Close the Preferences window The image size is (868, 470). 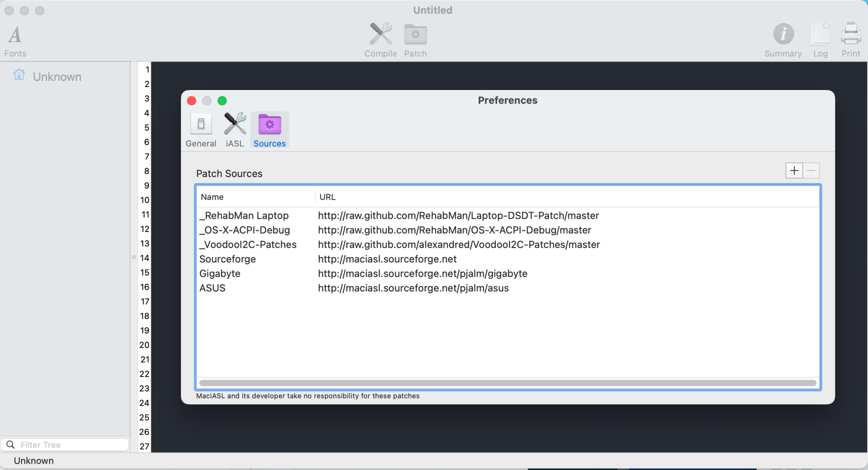pyautogui.click(x=192, y=101)
